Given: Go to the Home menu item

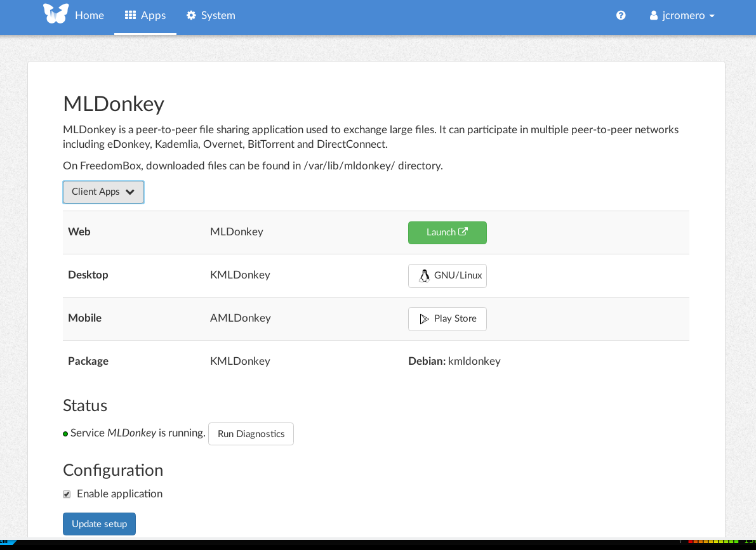Looking at the screenshot, I should tap(90, 15).
